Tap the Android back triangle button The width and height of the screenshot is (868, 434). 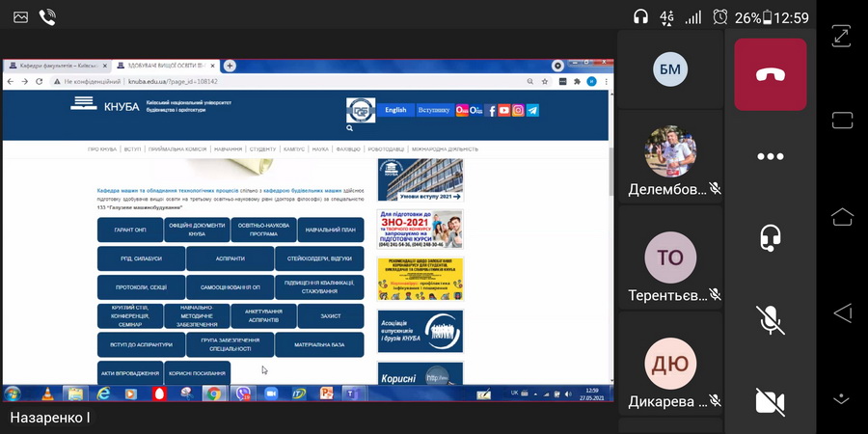pos(842,312)
